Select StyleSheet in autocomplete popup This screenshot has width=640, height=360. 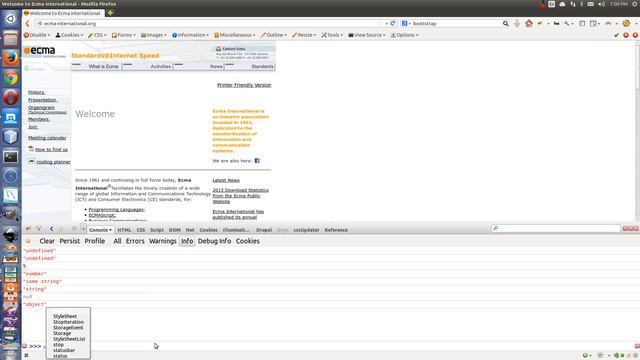pos(65,316)
